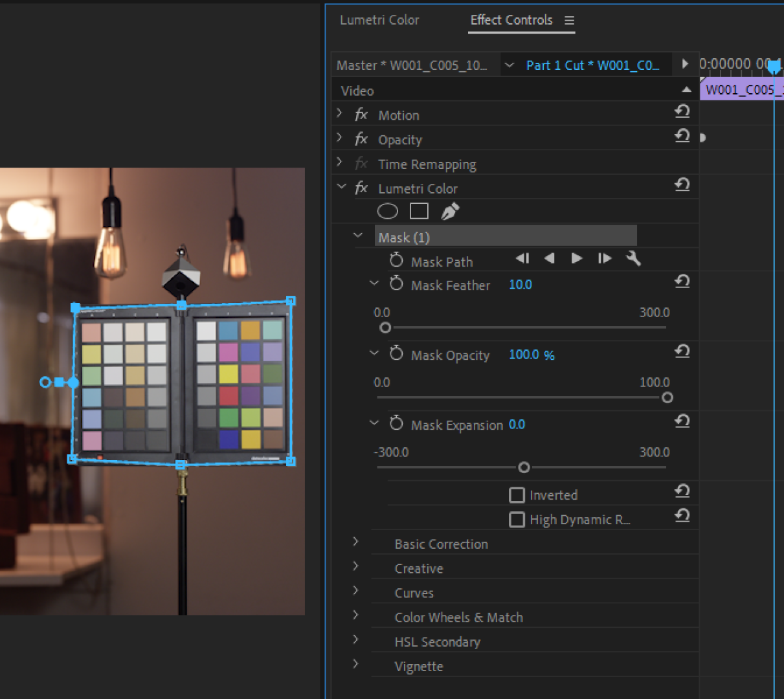Viewport: 784px width, 699px height.
Task: Expand the Motion effect properties
Action: [340, 113]
